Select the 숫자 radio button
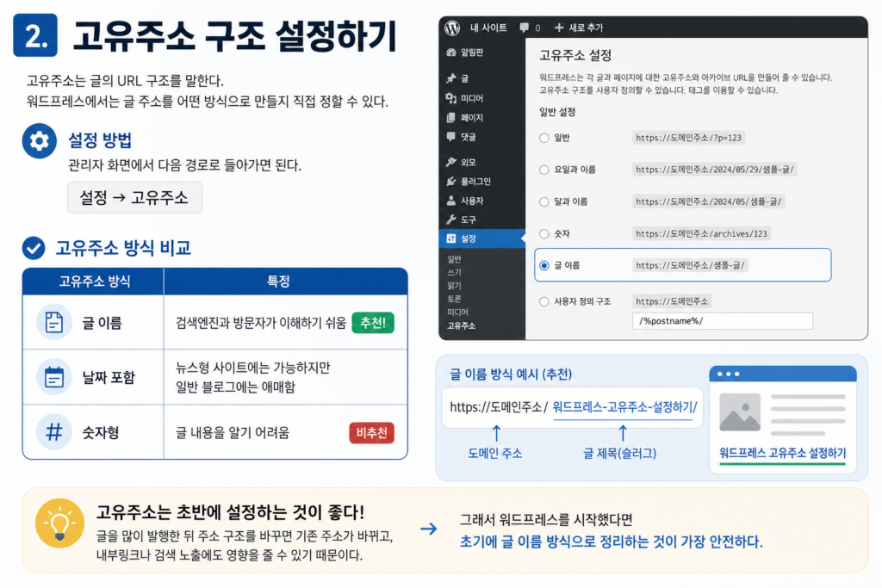 coord(544,234)
